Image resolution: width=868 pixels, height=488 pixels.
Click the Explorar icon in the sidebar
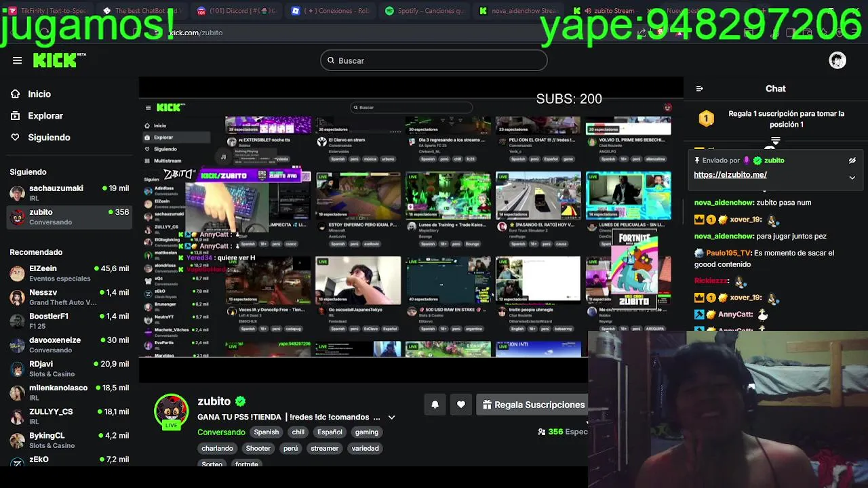15,116
